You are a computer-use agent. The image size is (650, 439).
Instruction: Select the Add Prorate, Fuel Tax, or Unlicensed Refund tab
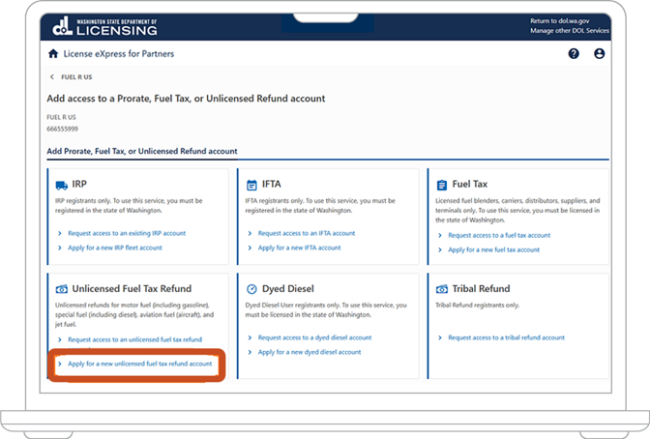[142, 151]
